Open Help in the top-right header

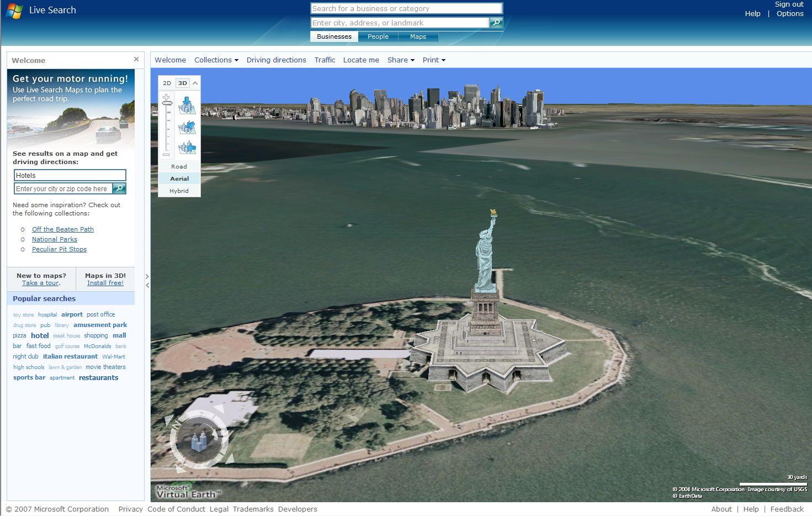[x=752, y=14]
